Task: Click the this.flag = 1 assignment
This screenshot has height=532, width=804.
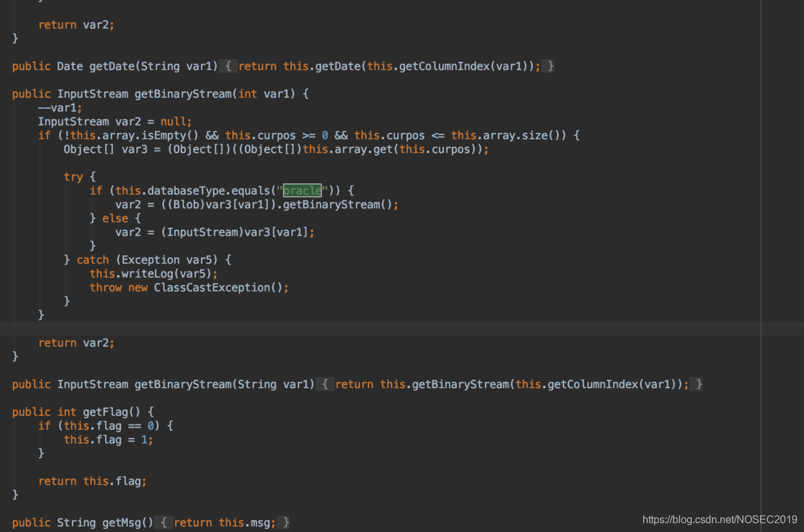Action: 108,439
